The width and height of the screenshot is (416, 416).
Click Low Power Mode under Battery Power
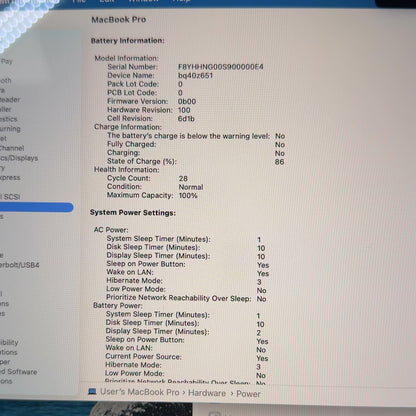(x=135, y=374)
